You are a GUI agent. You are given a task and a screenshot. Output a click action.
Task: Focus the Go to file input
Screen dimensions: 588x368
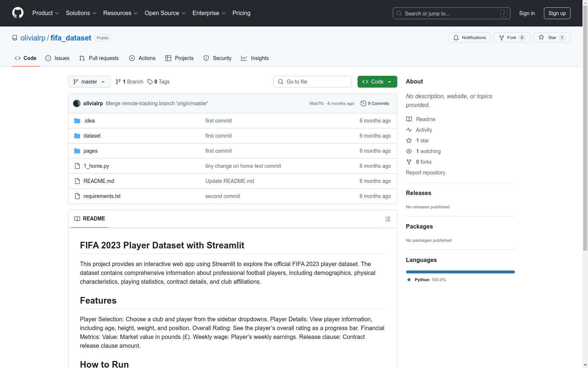312,82
